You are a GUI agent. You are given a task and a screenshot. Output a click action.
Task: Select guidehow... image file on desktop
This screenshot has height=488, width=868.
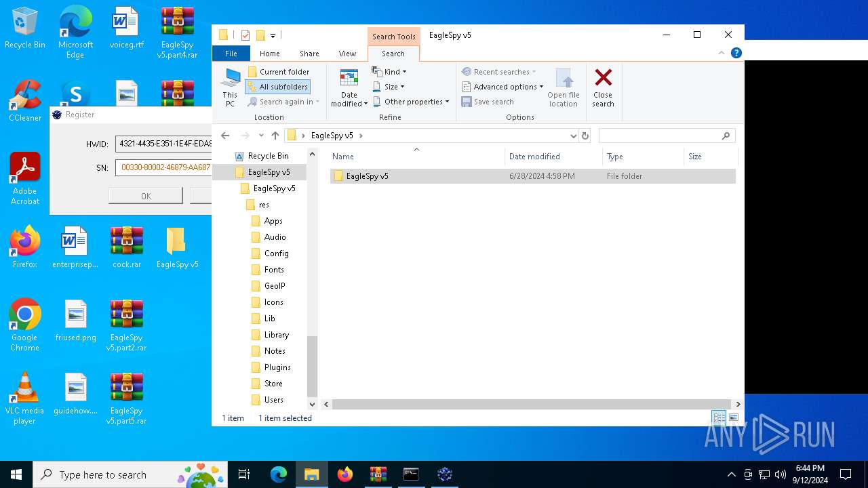click(75, 393)
